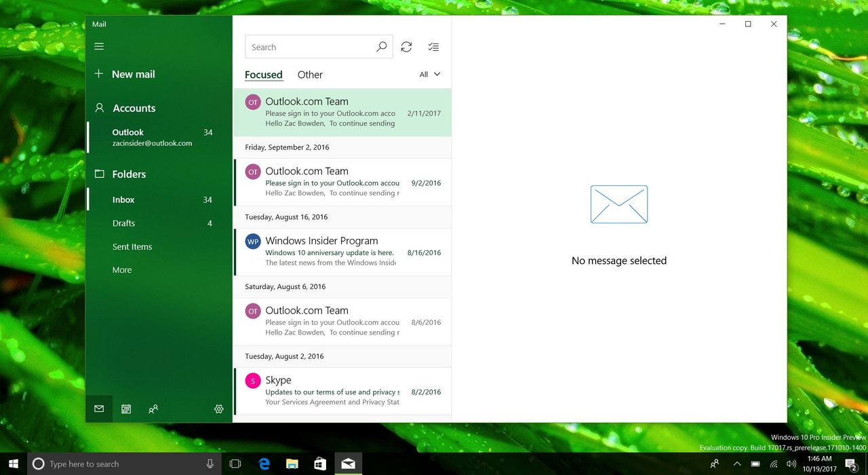The image size is (868, 475).
Task: Switch to Calendar using bottom icon
Action: 126,409
